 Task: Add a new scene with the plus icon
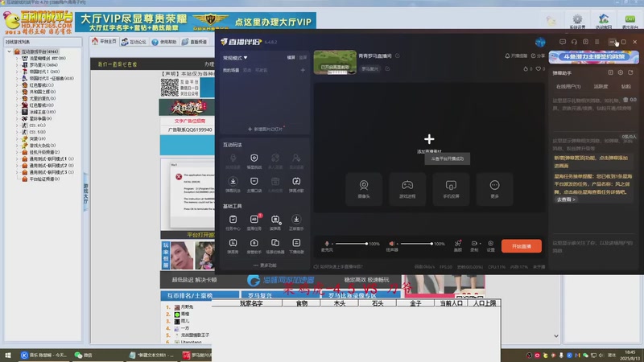[x=303, y=70]
